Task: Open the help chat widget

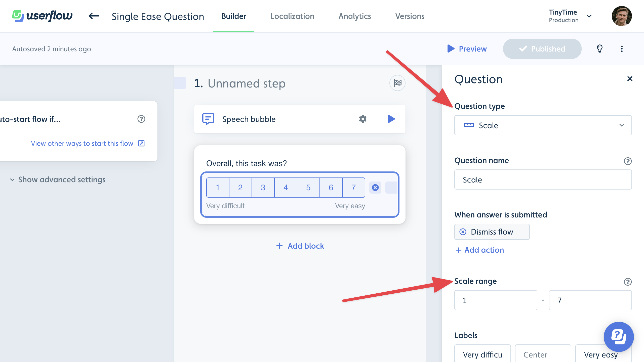Action: pos(619,337)
